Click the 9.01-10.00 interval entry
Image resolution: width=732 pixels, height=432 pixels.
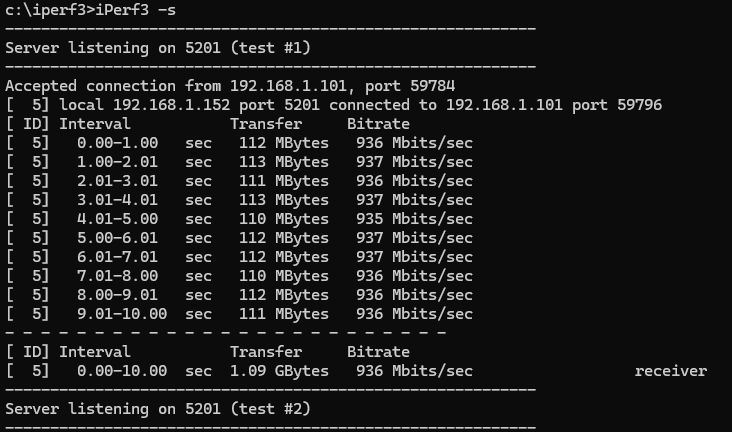(x=122, y=314)
